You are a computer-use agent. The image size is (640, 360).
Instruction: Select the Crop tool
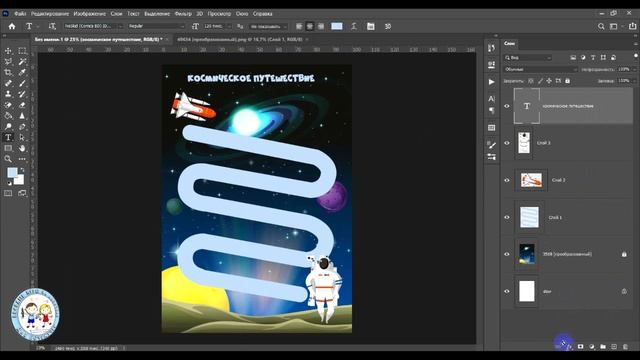click(x=8, y=72)
